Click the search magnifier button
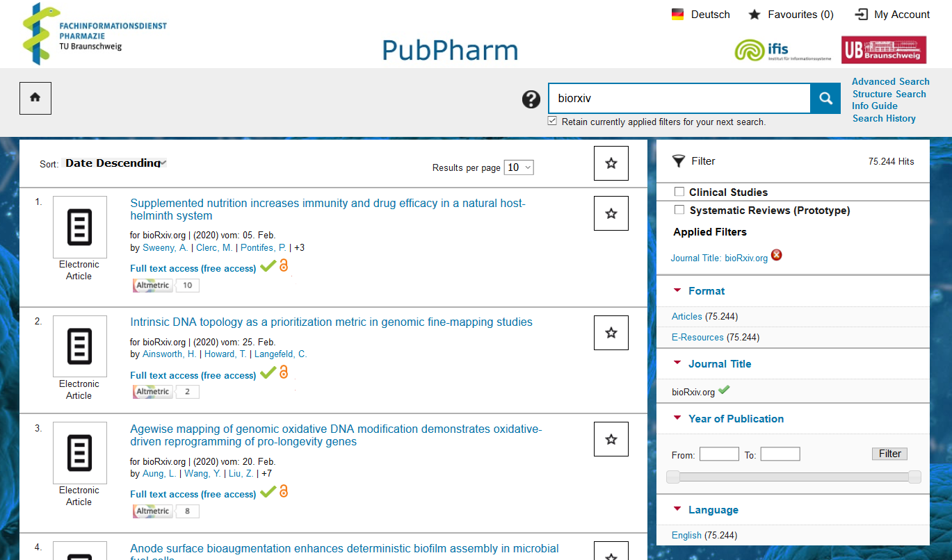 (x=825, y=99)
